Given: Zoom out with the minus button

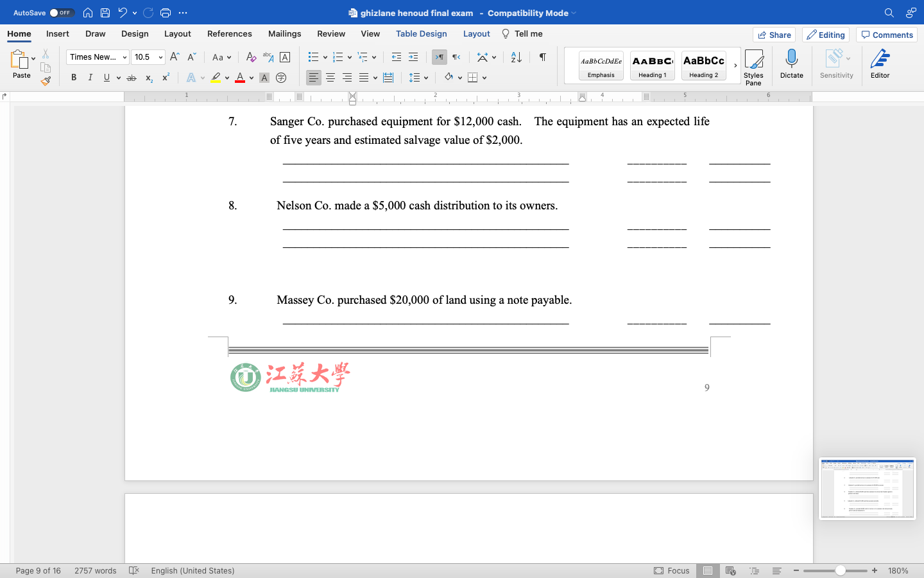Looking at the screenshot, I should click(796, 570).
